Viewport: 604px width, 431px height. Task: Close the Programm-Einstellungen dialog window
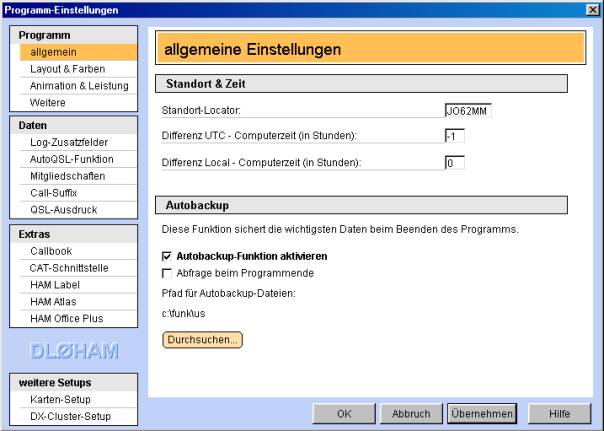click(592, 10)
